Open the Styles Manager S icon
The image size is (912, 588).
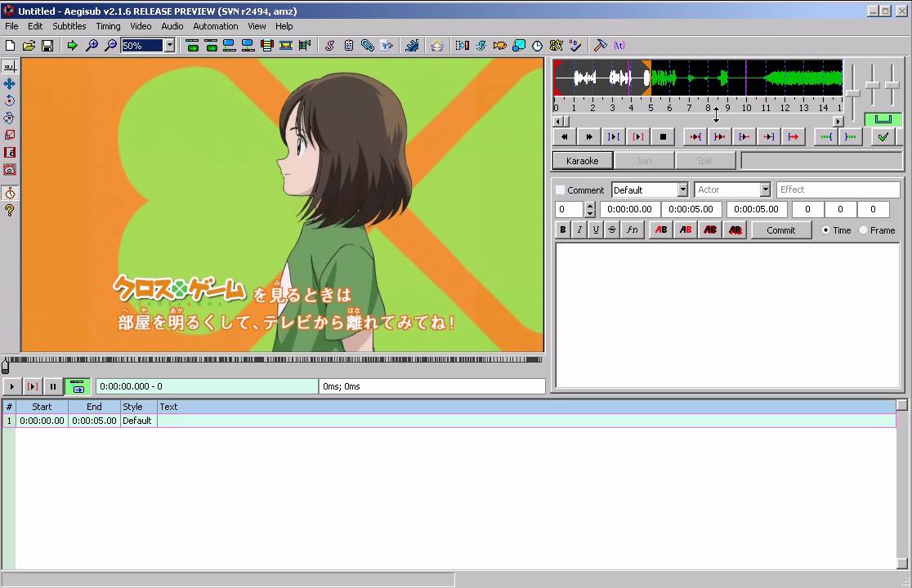330,45
